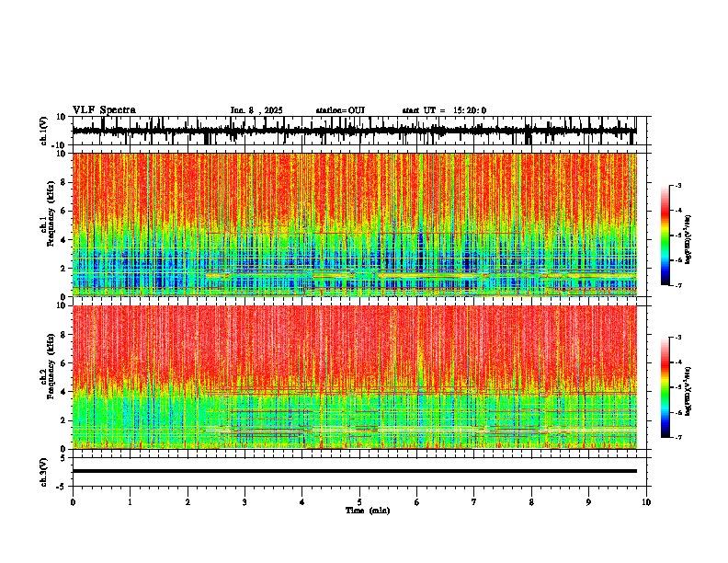Click the ch.3 voltage trace panel
This screenshot has height=563, width=728.
pos(359,472)
